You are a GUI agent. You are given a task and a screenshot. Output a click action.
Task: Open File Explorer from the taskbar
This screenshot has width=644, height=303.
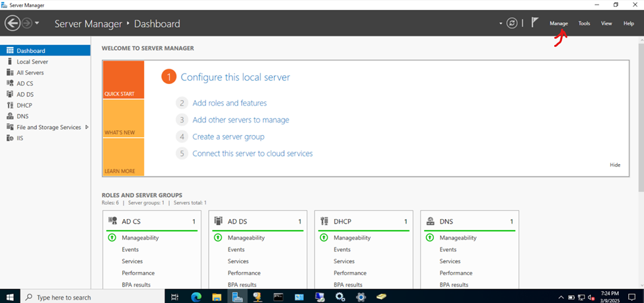coord(217,297)
